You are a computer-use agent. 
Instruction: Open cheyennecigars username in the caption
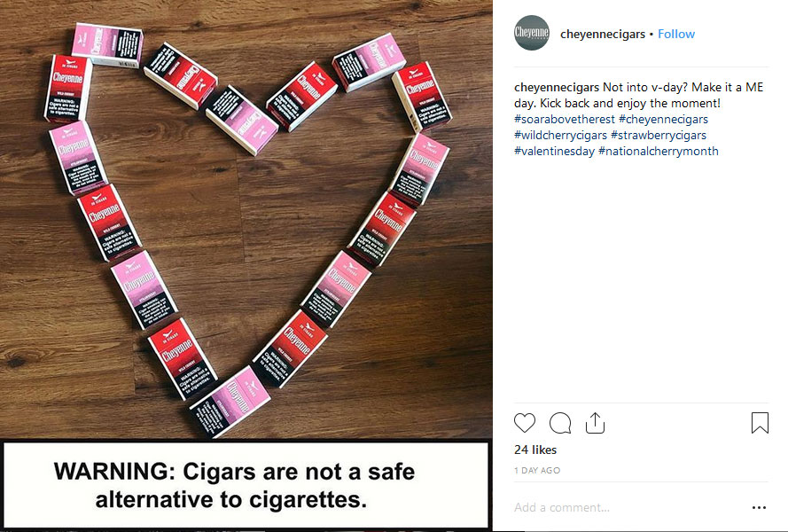pyautogui.click(x=557, y=88)
